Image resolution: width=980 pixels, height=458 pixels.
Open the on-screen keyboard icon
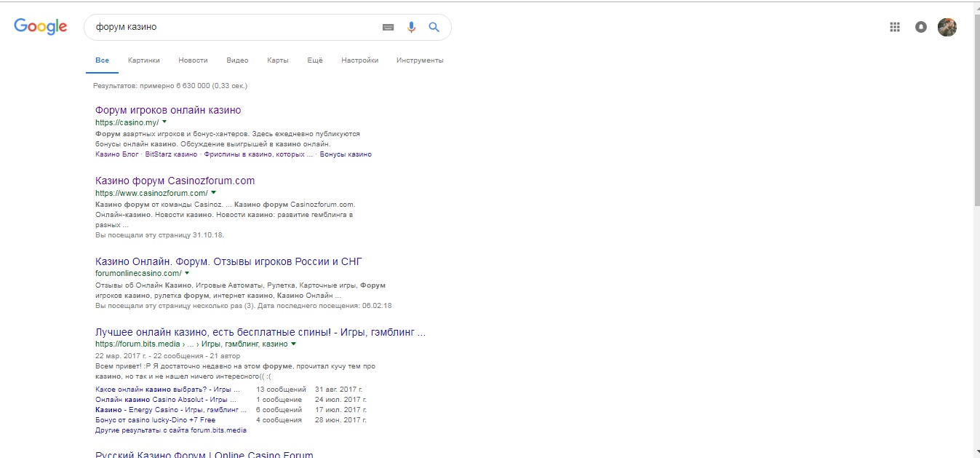[388, 27]
